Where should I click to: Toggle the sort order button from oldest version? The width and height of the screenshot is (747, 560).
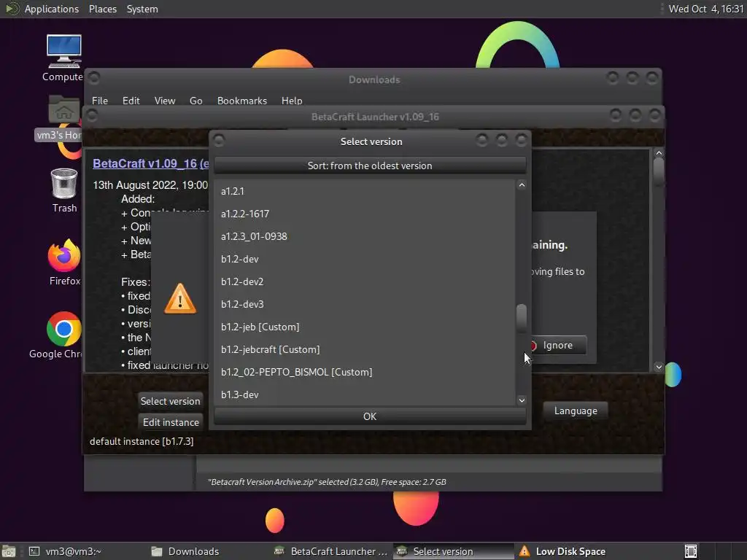pos(370,166)
